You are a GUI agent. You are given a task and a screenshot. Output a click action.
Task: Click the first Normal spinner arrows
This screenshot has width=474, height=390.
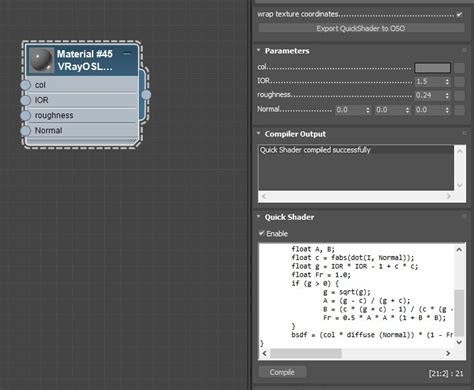point(368,110)
